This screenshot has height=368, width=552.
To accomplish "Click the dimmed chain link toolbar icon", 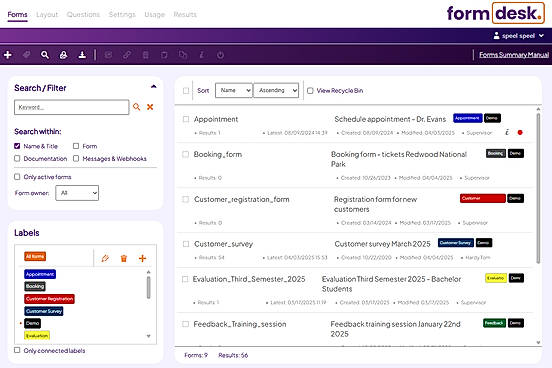I will point(127,55).
